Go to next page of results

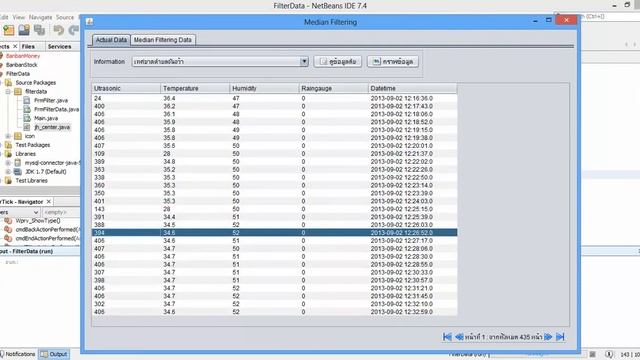pos(548,337)
